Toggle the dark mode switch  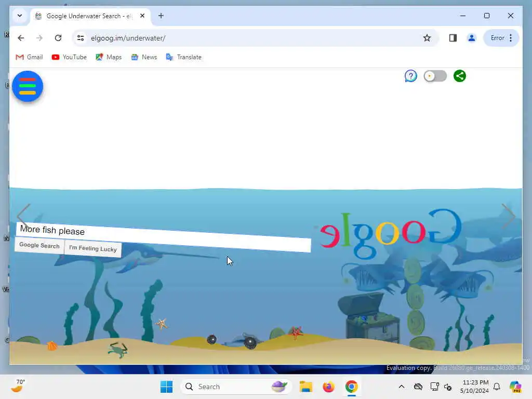point(435,76)
